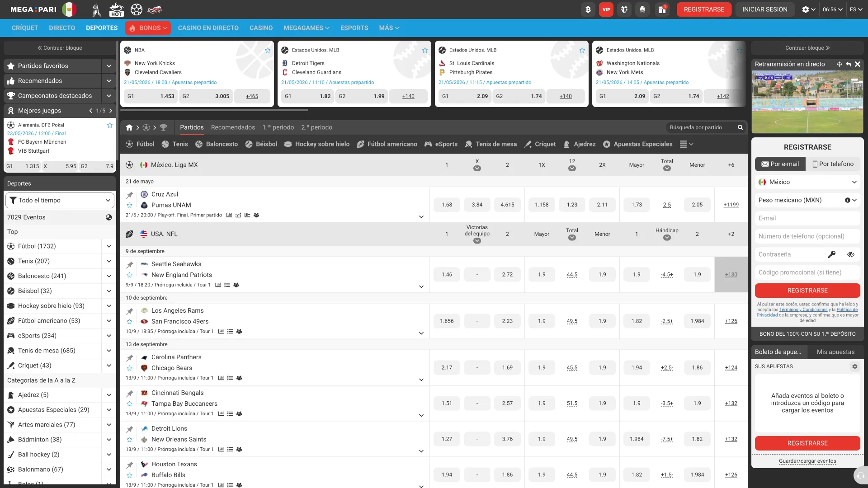Viewport: 868px width, 488px height.
Task: Move the live broadcast window icon
Action: pyautogui.click(x=840, y=64)
